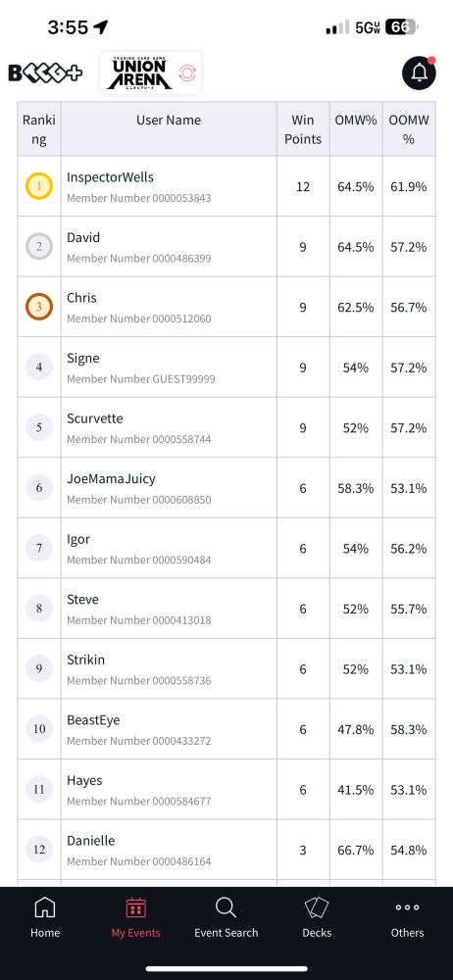Tap the silver second-place medal

[x=39, y=247]
